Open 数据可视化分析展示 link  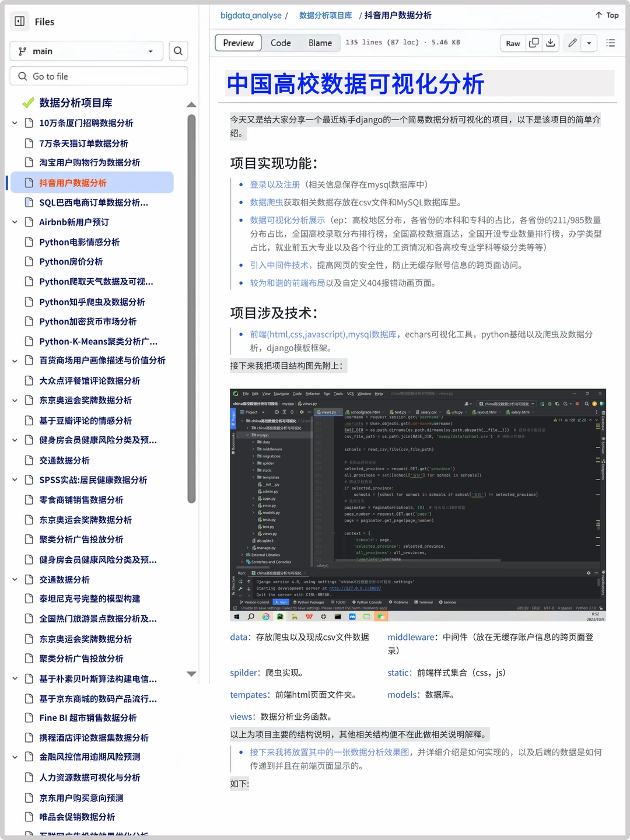tap(288, 220)
